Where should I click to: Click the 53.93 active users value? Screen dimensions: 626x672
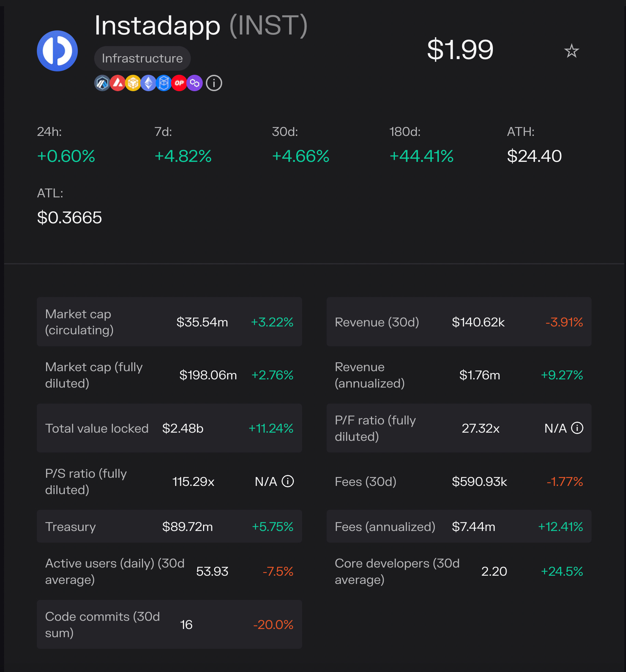212,571
